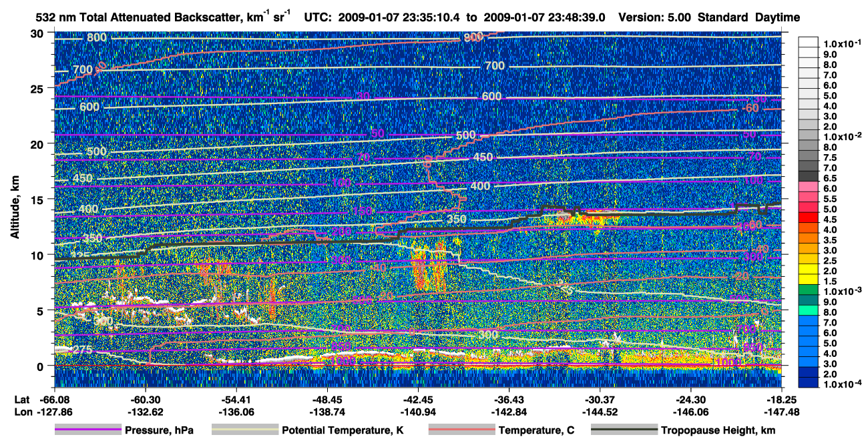The width and height of the screenshot is (868, 445).
Task: Click the "Lat" row label
Action: [21, 400]
